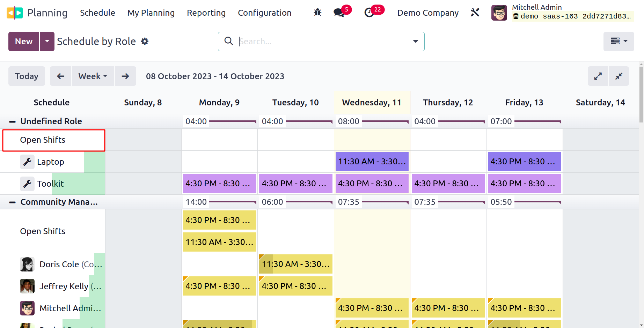Click into the Search field

click(321, 42)
